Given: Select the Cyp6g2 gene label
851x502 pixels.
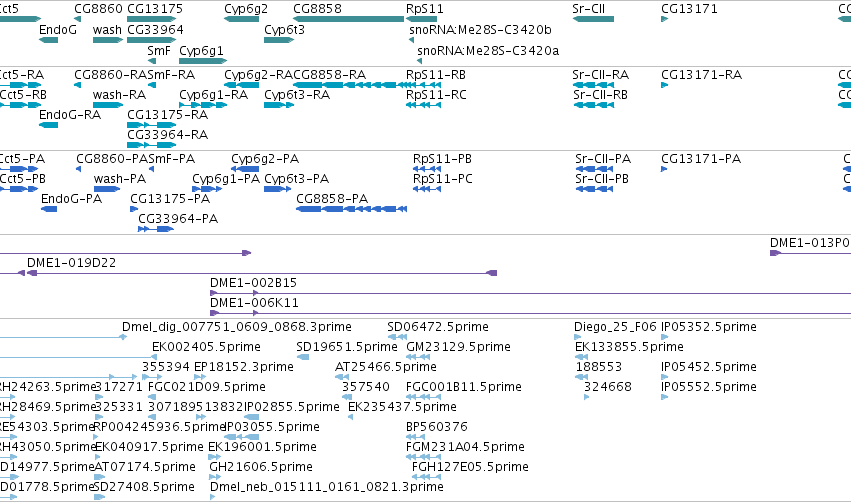Looking at the screenshot, I should click(246, 9).
